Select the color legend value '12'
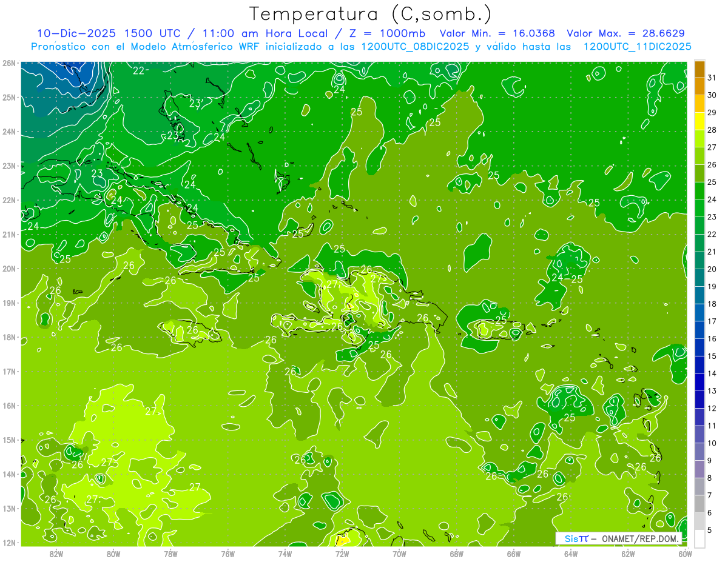Viewport: 728px width, 562px height. coord(712,408)
